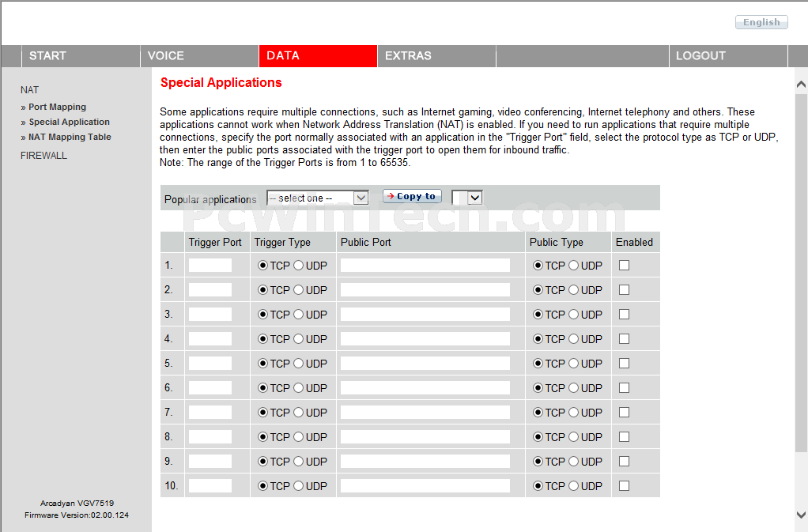Go to Port Mapping page

[57, 107]
